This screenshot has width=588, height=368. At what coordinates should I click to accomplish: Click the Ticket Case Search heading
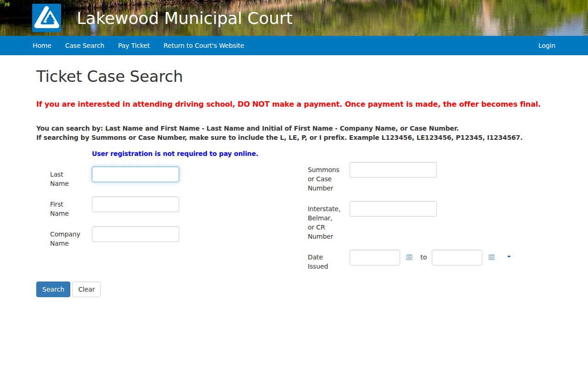[x=109, y=76]
